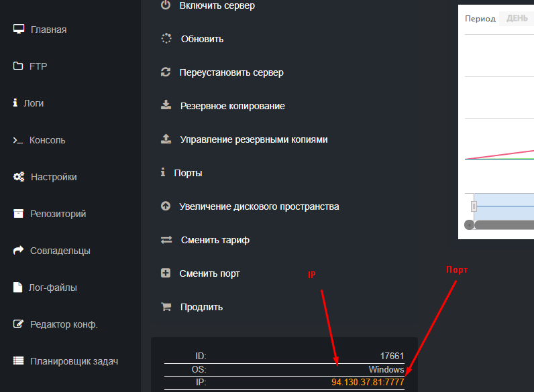Click the Настройки gears icon
This screenshot has width=534, height=392.
[19, 177]
